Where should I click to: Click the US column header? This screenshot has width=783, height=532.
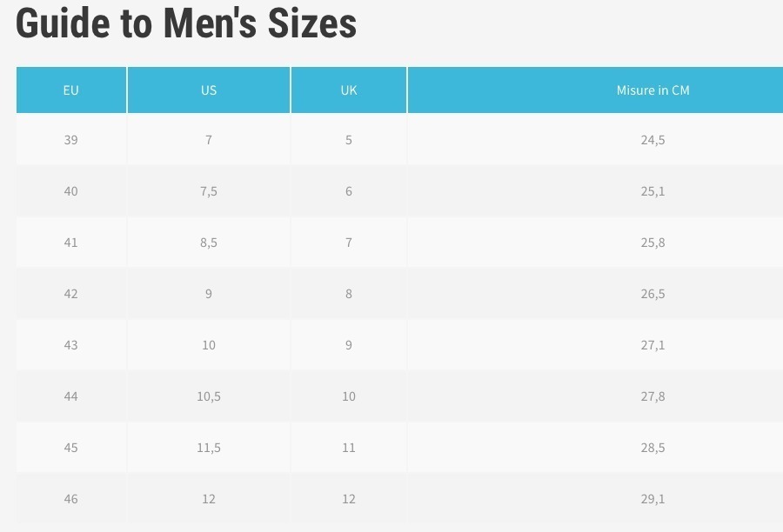[209, 90]
